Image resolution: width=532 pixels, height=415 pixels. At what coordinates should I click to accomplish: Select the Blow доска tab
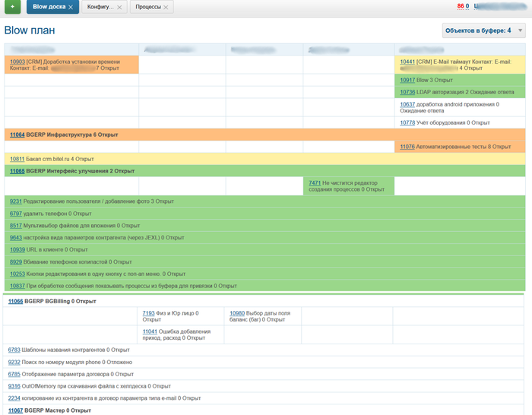[49, 8]
